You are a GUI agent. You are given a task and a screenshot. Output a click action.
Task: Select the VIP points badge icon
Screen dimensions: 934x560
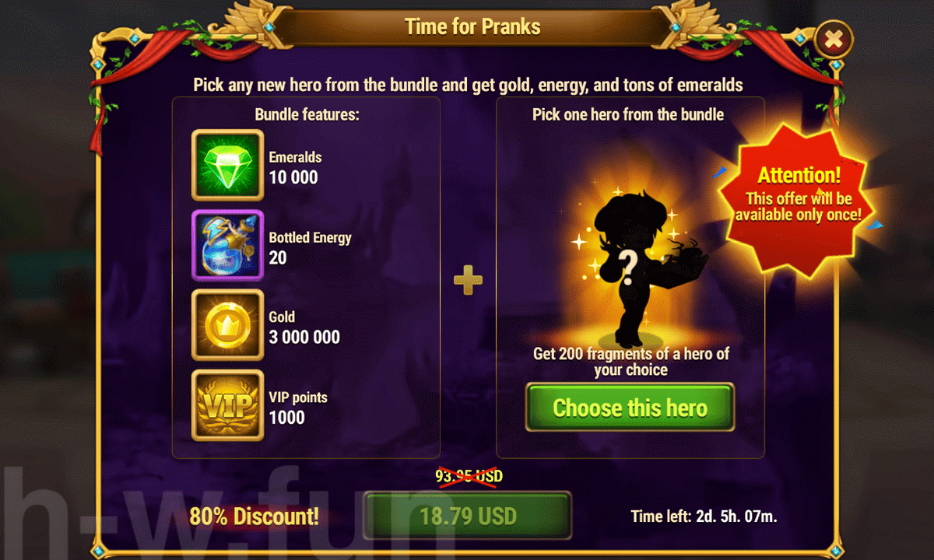[228, 405]
